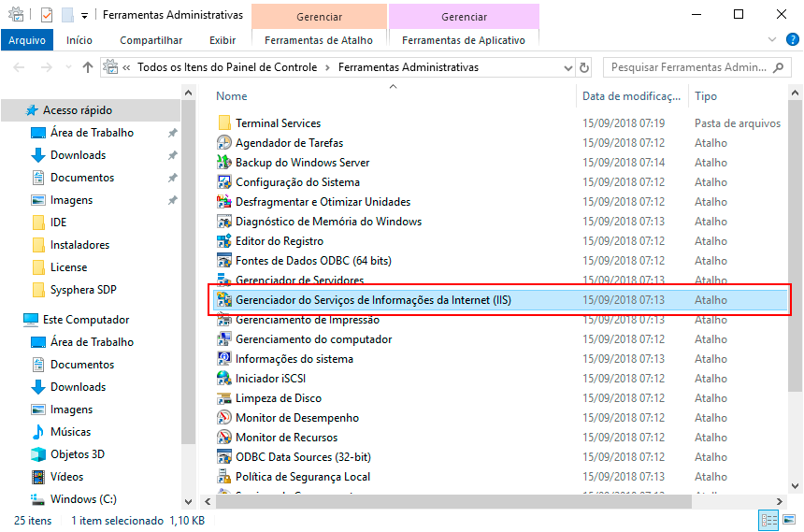Image resolution: width=804 pixels, height=532 pixels.
Task: Select Gerenciador de Servidores entry
Action: tap(299, 279)
